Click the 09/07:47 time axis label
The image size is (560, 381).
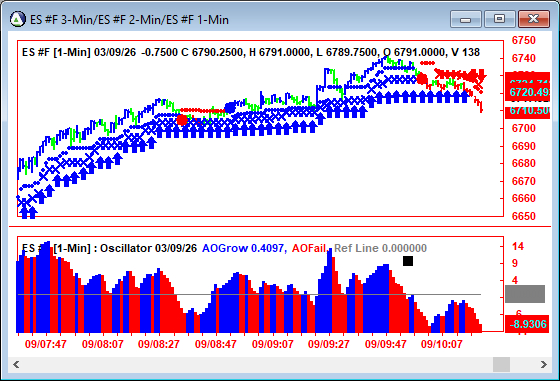tap(46, 344)
